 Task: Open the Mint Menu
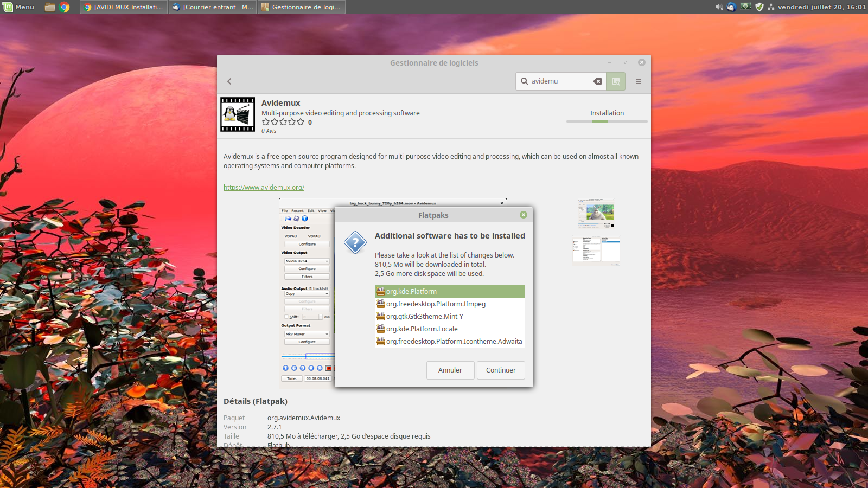[x=19, y=7]
